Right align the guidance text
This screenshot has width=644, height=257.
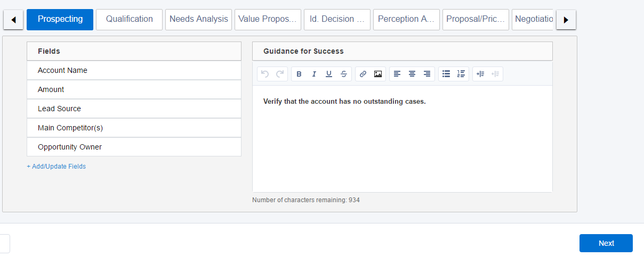coord(427,74)
